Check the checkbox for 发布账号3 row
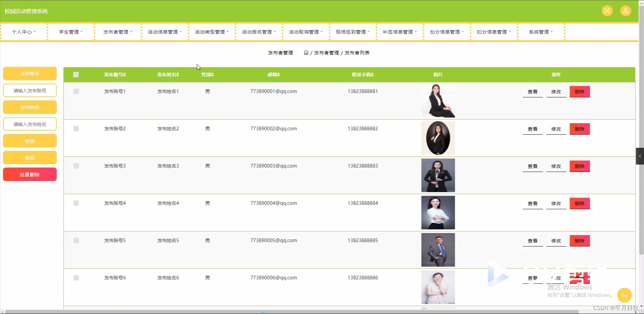The height and width of the screenshot is (314, 644). 76,166
